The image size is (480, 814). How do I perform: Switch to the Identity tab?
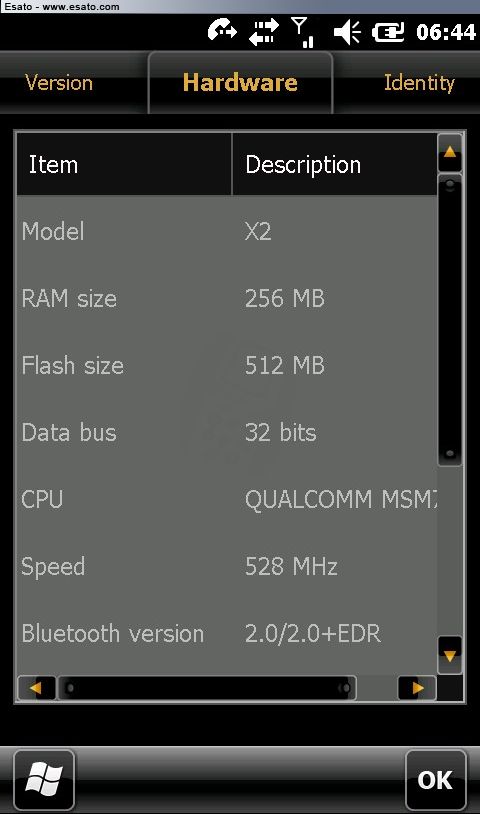(419, 83)
